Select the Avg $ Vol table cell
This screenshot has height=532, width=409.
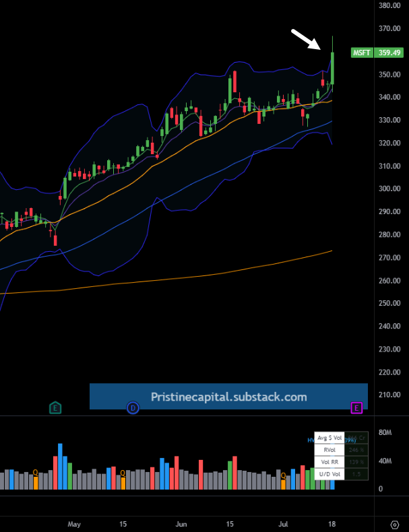(329, 438)
